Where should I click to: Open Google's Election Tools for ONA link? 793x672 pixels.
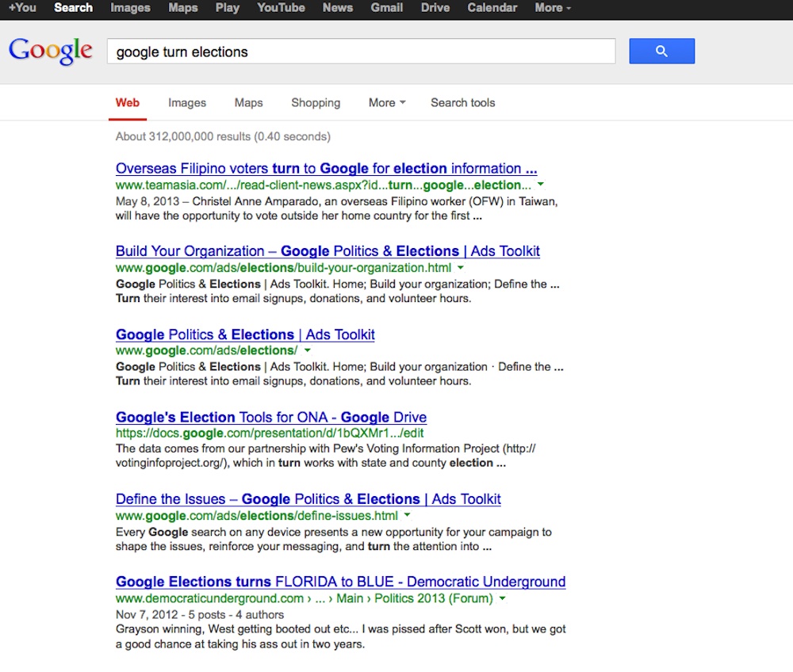click(x=271, y=417)
